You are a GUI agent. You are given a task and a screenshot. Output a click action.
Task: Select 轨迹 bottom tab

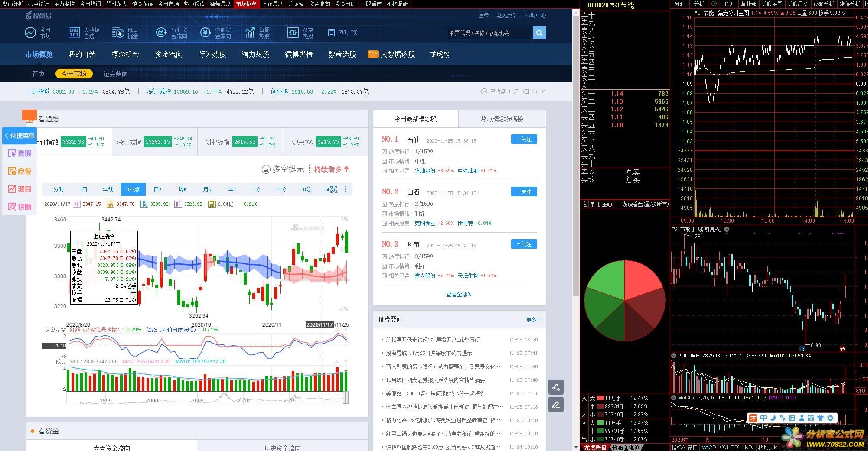point(633,448)
